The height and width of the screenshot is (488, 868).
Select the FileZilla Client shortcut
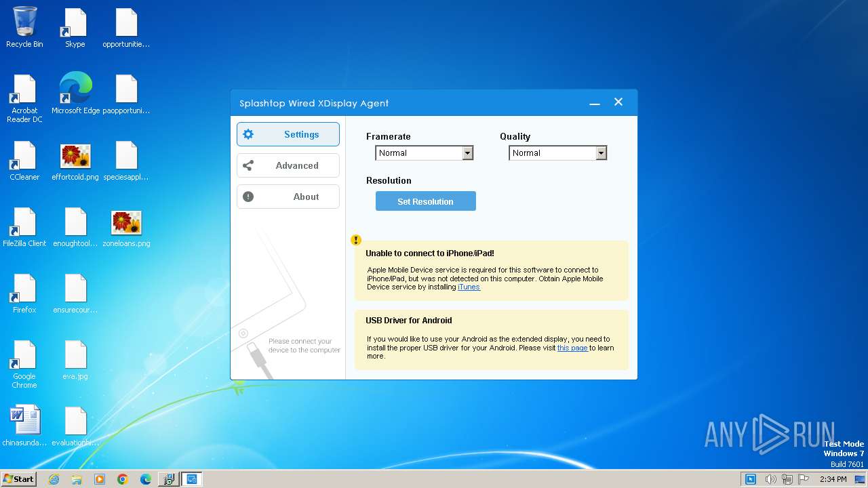coord(24,227)
